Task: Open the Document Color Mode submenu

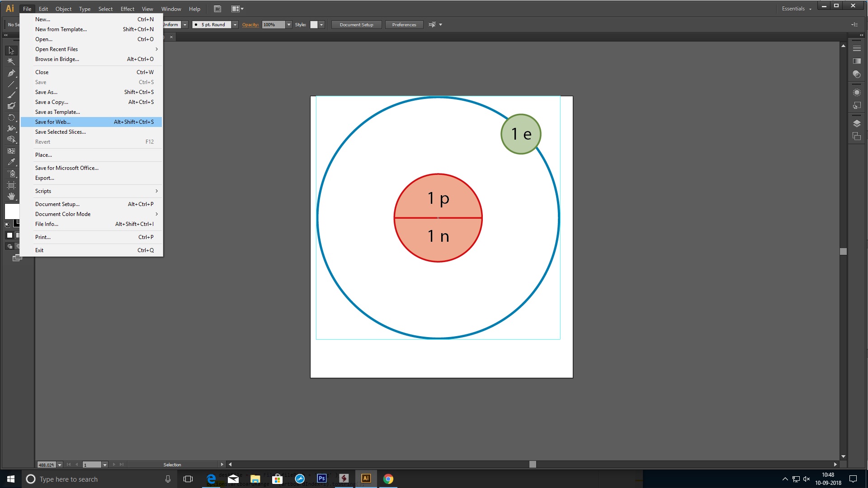Action: point(91,214)
